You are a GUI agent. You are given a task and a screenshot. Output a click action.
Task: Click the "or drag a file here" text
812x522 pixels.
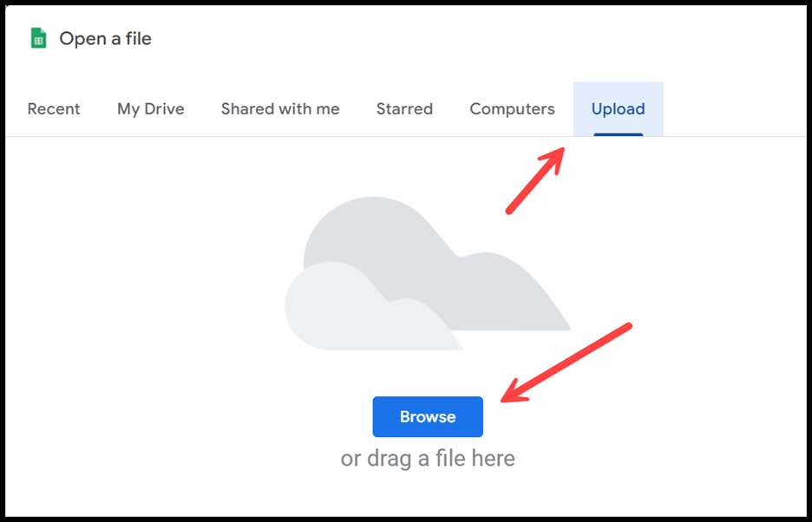[x=428, y=459]
